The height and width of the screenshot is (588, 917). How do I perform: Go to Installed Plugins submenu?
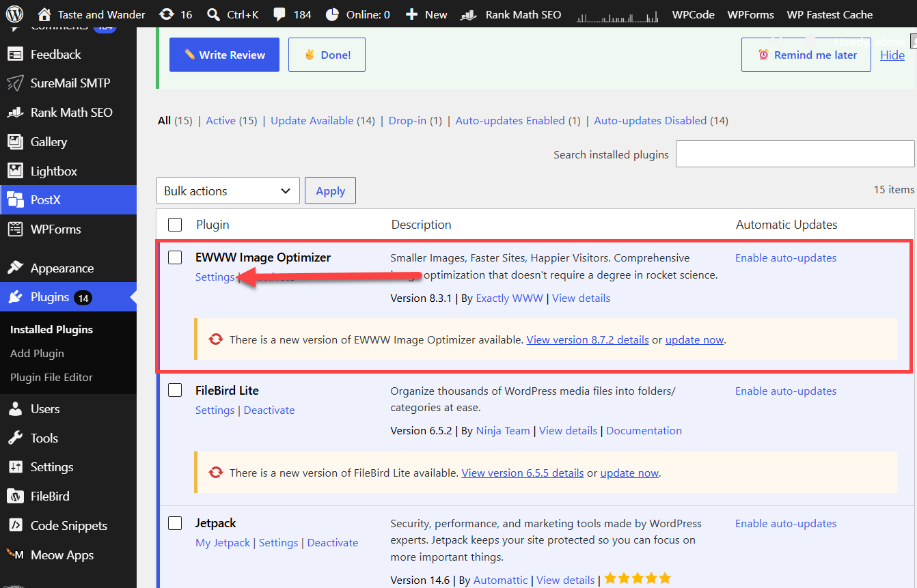tap(51, 329)
